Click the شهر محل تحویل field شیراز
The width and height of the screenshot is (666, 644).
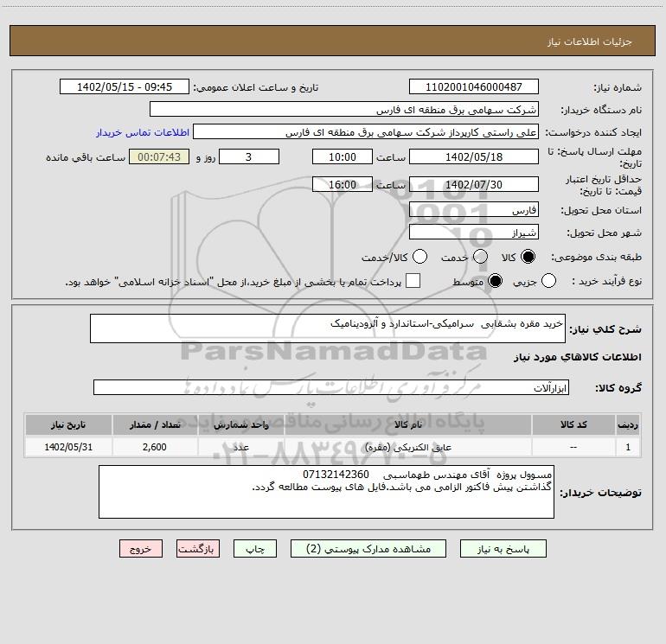click(x=474, y=232)
